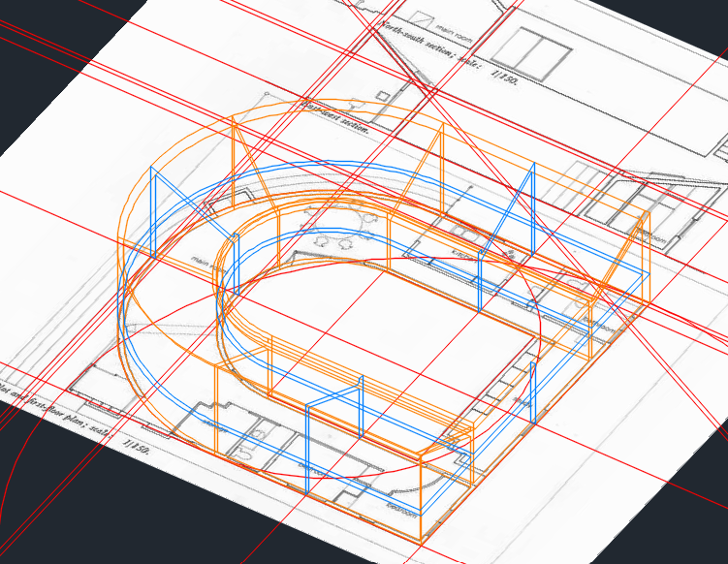The height and width of the screenshot is (564, 728).
Task: Click the "North-south section; scale:" caption text
Action: [x=430, y=47]
